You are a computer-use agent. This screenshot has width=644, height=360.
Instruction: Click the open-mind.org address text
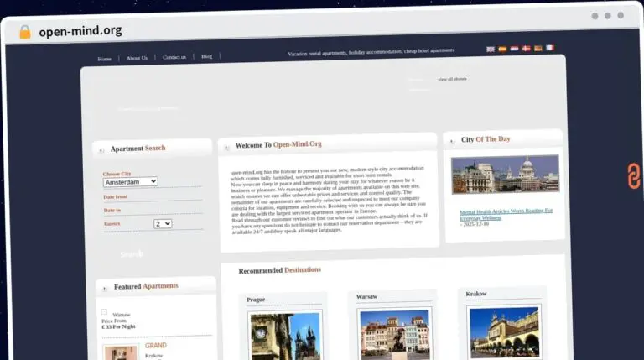[x=80, y=31]
